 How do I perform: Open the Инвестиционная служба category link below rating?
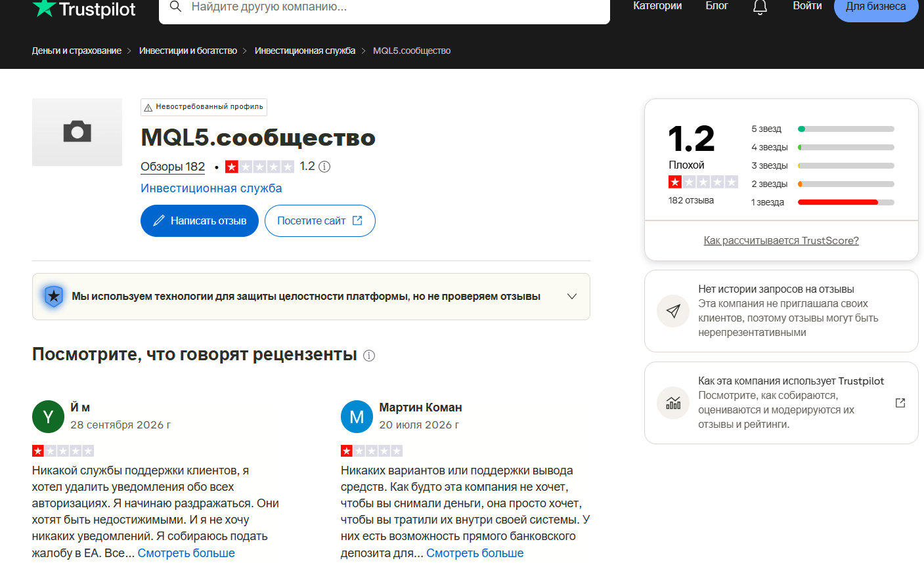coord(211,188)
